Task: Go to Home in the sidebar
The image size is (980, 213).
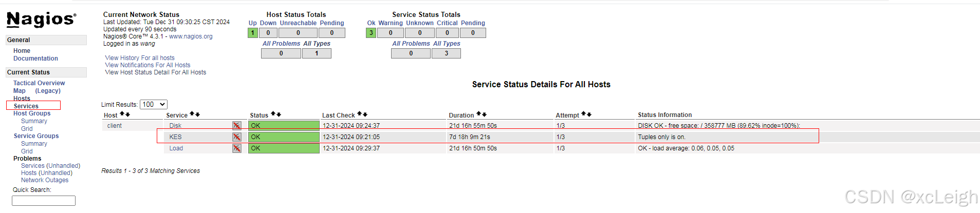Action: [22, 51]
